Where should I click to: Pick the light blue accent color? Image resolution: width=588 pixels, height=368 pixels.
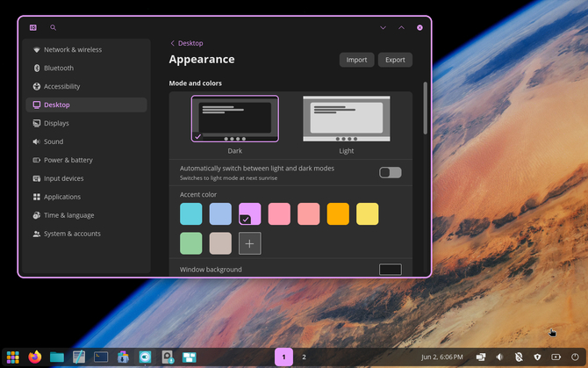tap(220, 213)
